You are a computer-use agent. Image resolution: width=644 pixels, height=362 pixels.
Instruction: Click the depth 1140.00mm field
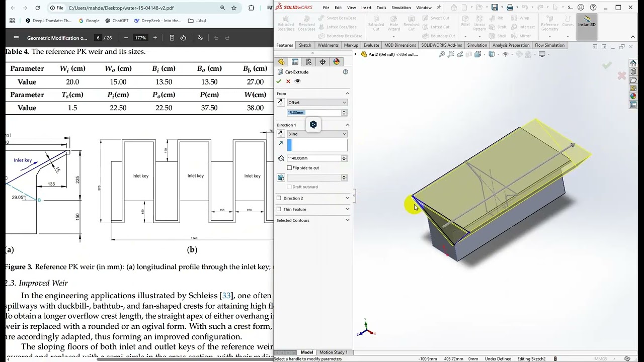pyautogui.click(x=314, y=158)
